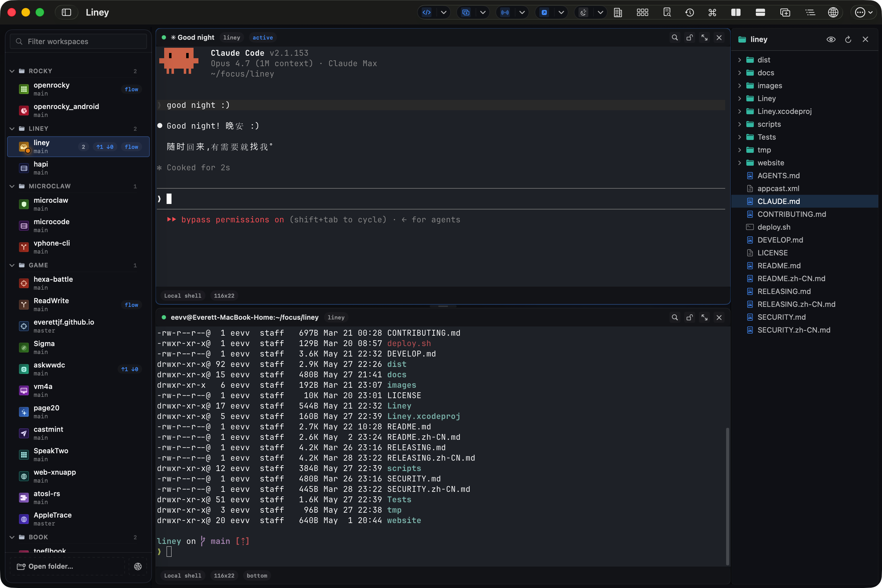
Task: Click the Claude Code prompt input line
Action: (x=441, y=199)
